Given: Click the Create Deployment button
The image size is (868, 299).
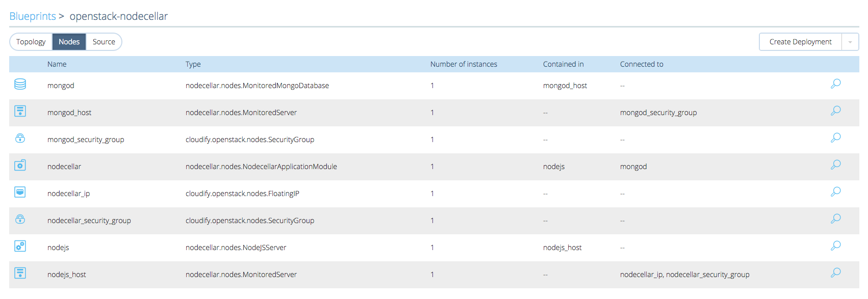Looking at the screenshot, I should [x=800, y=42].
